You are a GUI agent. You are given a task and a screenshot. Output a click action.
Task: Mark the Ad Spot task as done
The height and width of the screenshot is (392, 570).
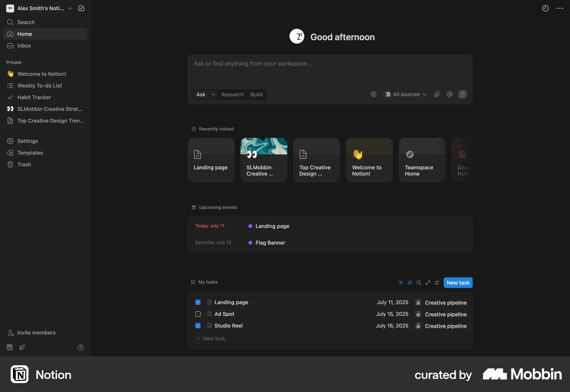[x=198, y=314]
